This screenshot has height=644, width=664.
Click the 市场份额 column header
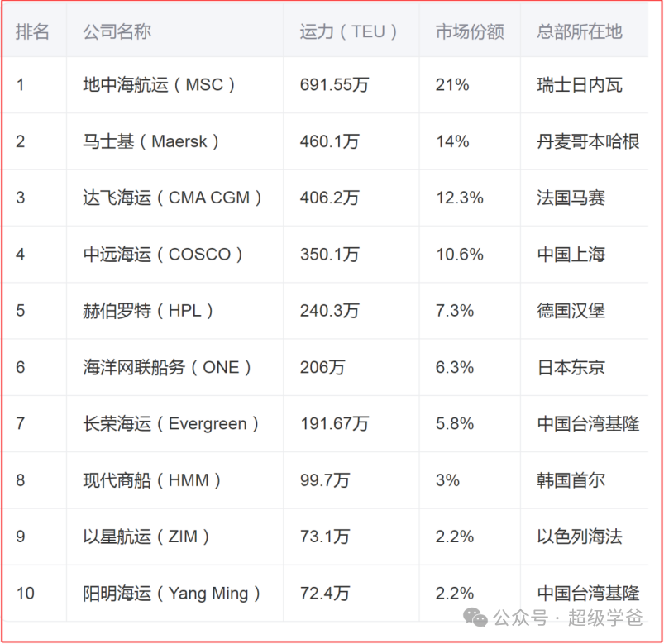[x=470, y=31]
